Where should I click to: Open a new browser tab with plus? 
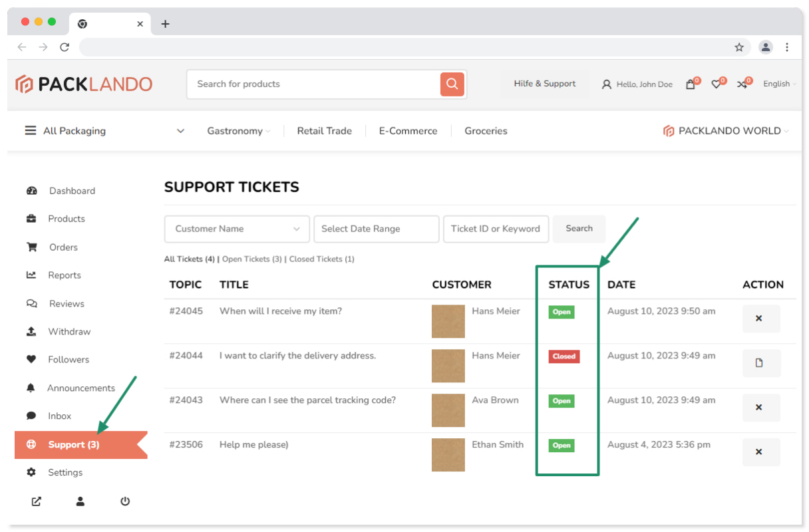pos(166,24)
